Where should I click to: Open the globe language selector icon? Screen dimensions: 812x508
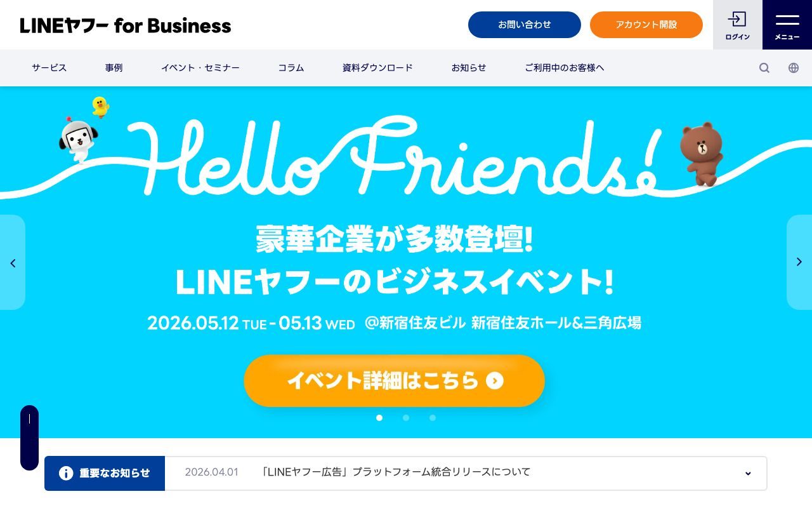[793, 68]
